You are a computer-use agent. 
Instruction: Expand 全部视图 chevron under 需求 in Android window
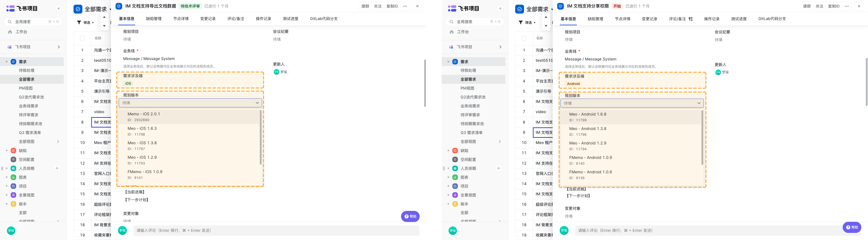[500, 142]
